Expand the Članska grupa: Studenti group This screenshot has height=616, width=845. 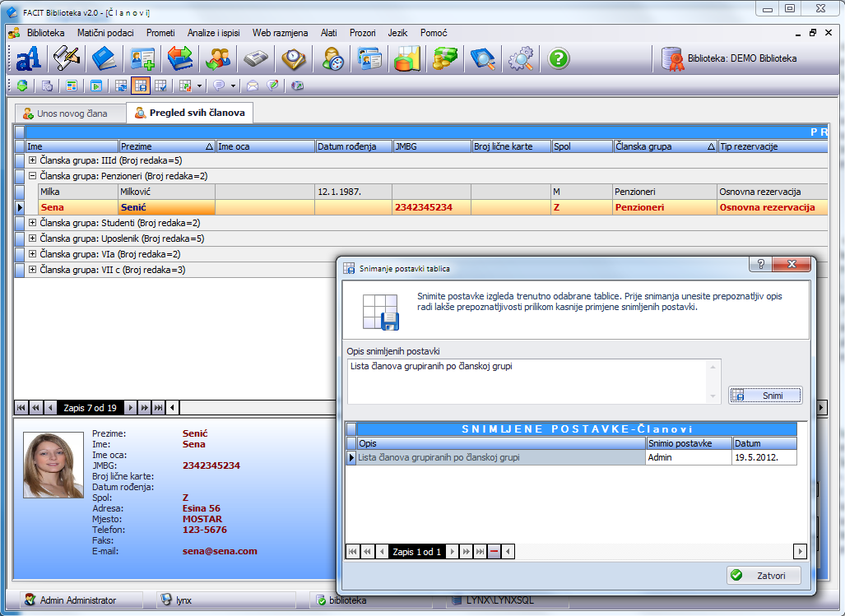(x=33, y=223)
